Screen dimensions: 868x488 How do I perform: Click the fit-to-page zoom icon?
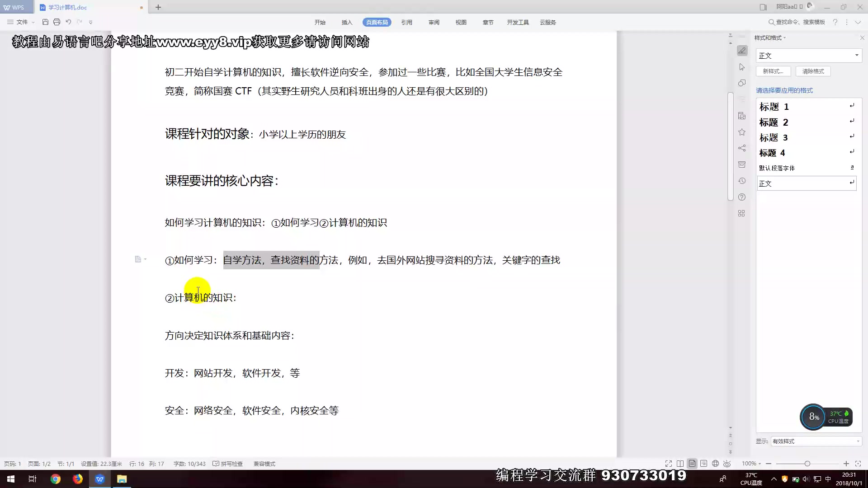point(858,464)
